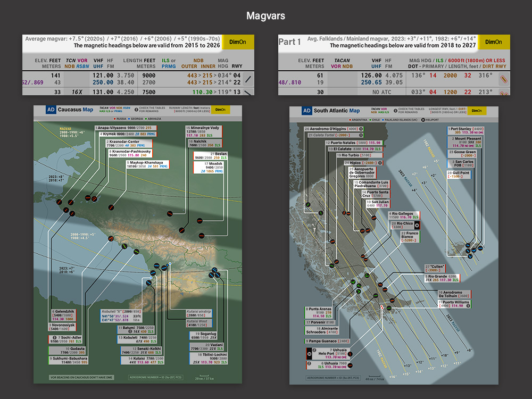The width and height of the screenshot is (532, 399).
Task: Click the red Argentina legend dot
Action: tap(350, 120)
